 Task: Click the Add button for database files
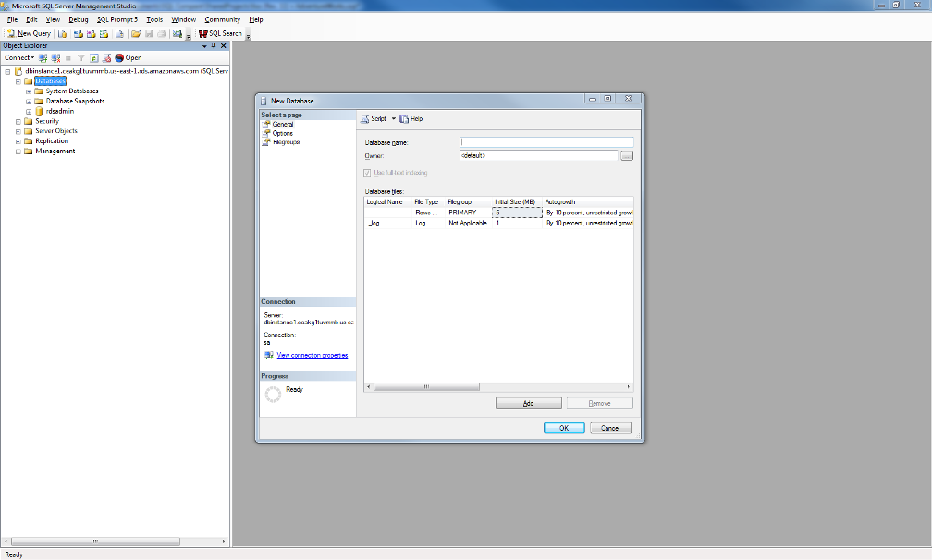(x=529, y=403)
